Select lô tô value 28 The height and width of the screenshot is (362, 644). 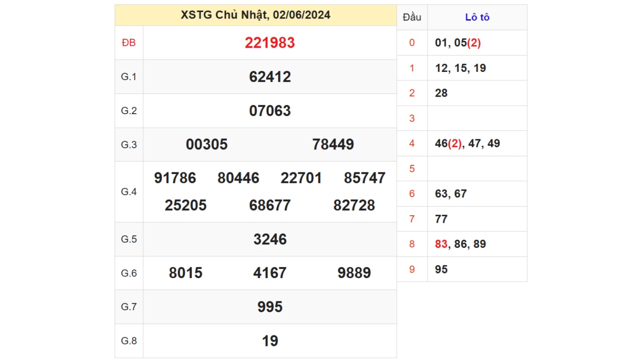click(x=441, y=93)
